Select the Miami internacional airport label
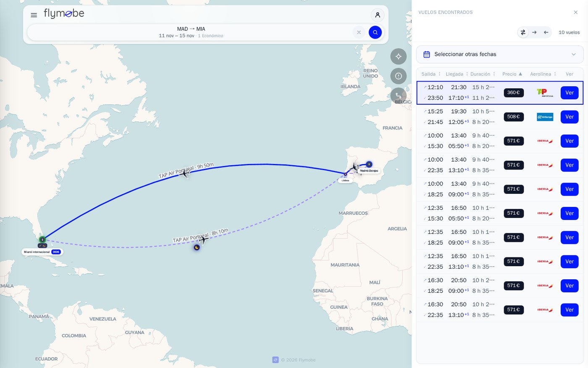 pyautogui.click(x=42, y=252)
